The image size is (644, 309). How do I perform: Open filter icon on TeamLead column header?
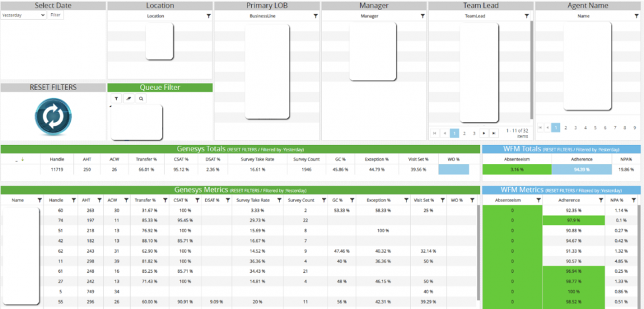[526, 16]
